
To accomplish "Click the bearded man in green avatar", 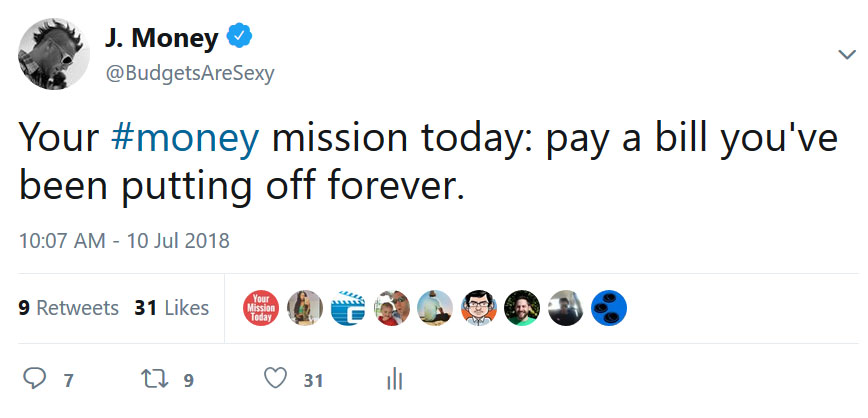I will tap(522, 308).
